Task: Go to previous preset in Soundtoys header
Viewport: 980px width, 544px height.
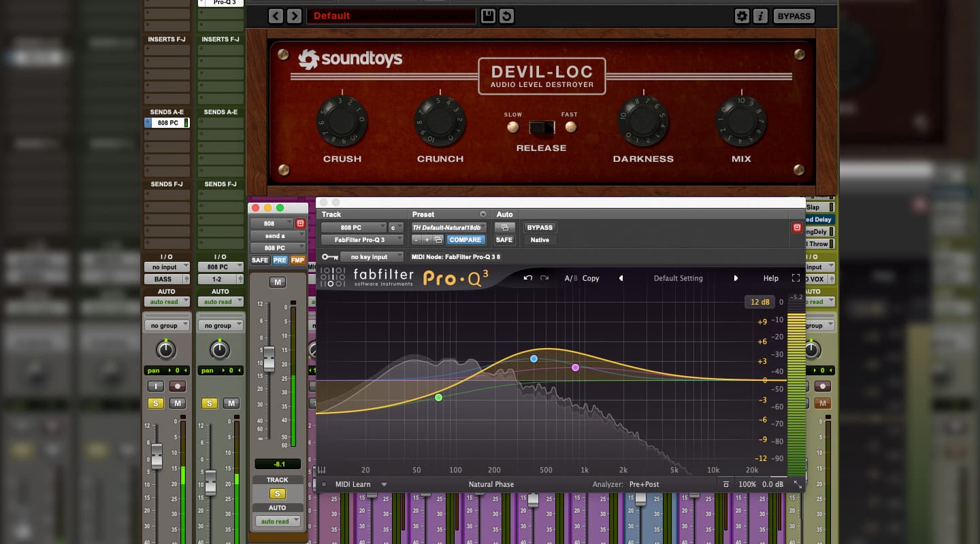Action: point(275,16)
